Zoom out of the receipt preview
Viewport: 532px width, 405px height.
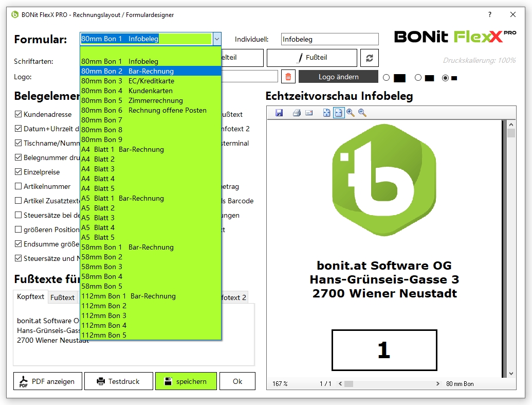click(x=362, y=113)
